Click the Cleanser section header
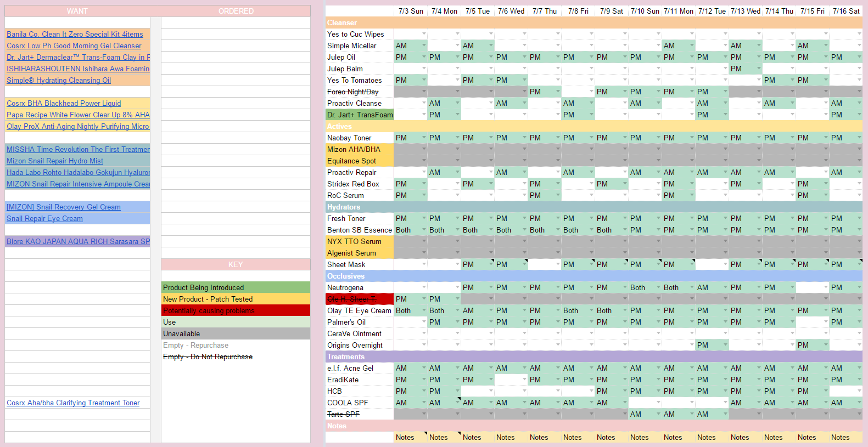868x447 pixels. (x=594, y=22)
